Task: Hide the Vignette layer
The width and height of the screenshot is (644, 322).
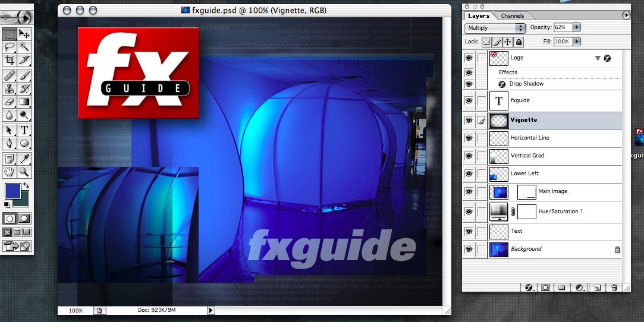Action: (x=469, y=120)
